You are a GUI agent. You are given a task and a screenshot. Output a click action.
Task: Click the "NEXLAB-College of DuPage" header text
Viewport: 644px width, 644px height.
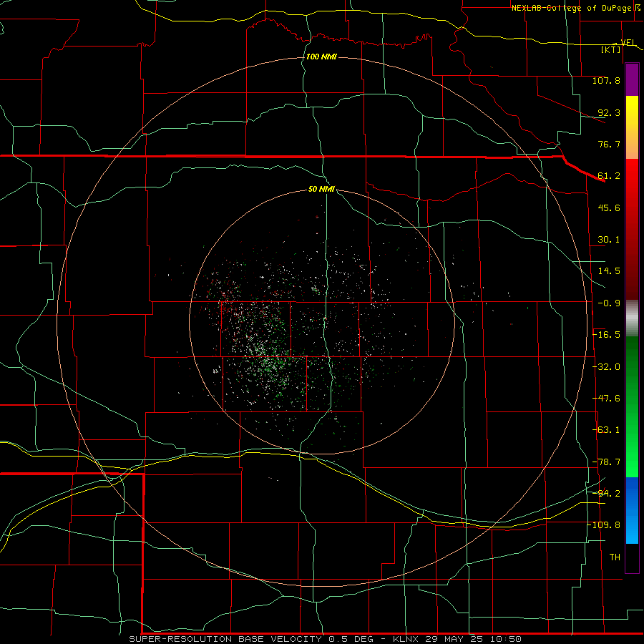click(572, 8)
